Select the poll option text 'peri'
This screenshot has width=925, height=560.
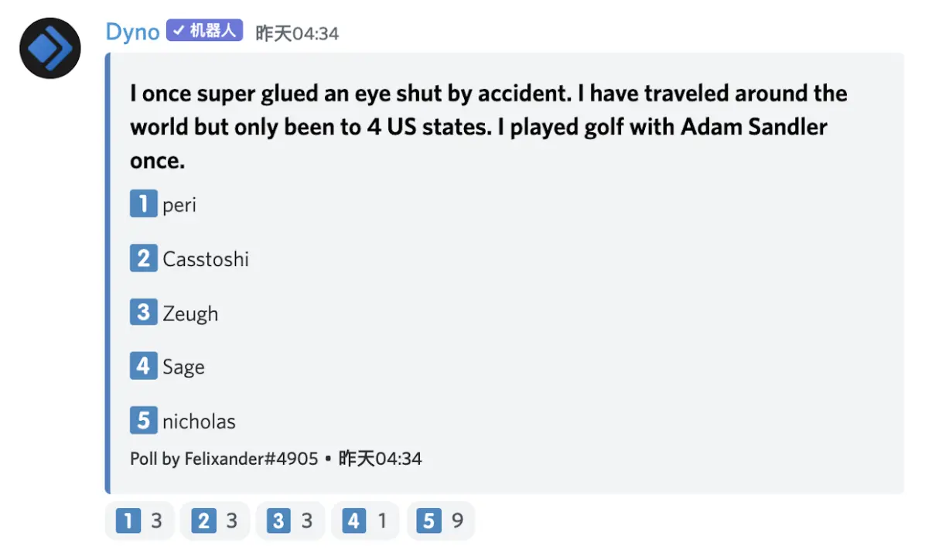179,205
